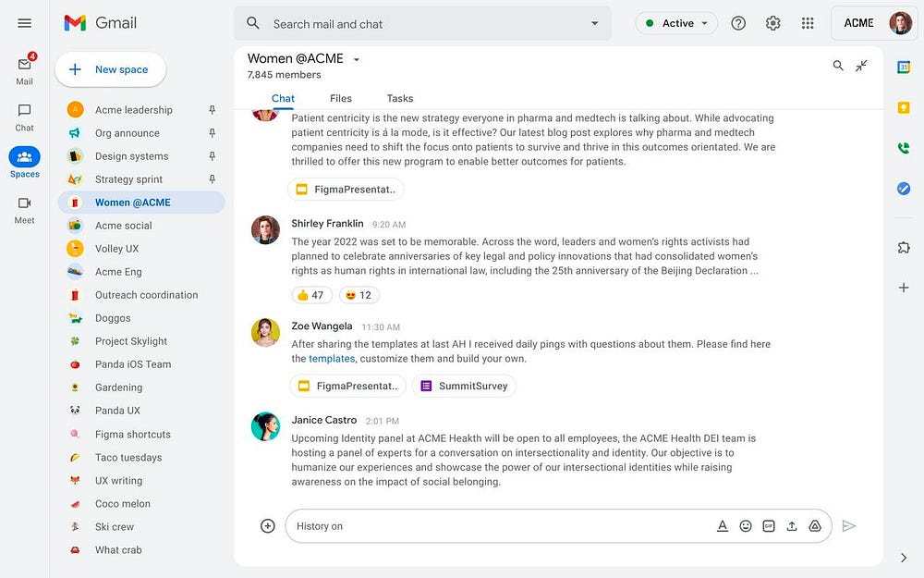924x578 pixels.
Task: Open Google Drive attachment icon
Action: tap(815, 526)
